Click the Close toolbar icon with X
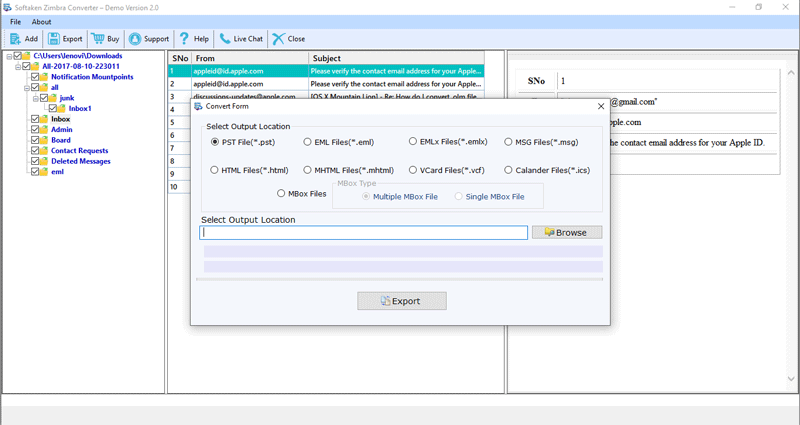 coord(279,39)
